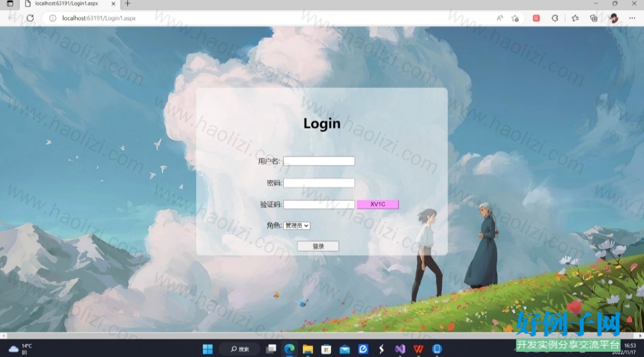Open Microsoft Edge from the taskbar
Viewport: 644px width, 357px height.
(289, 349)
